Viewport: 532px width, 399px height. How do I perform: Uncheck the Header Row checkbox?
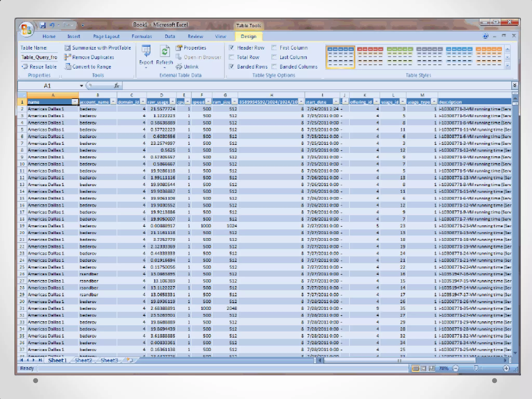click(x=232, y=48)
